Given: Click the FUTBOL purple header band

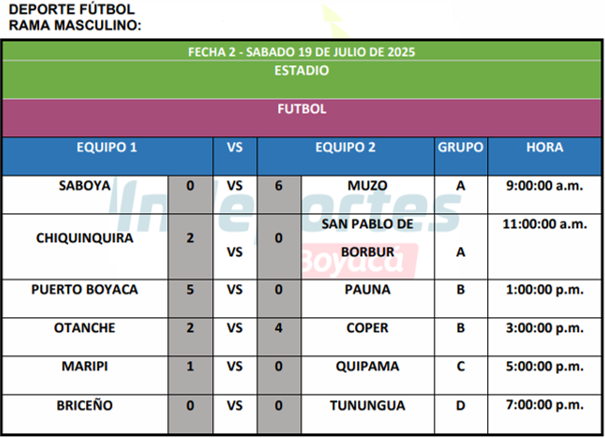Looking at the screenshot, I should coord(302,118).
